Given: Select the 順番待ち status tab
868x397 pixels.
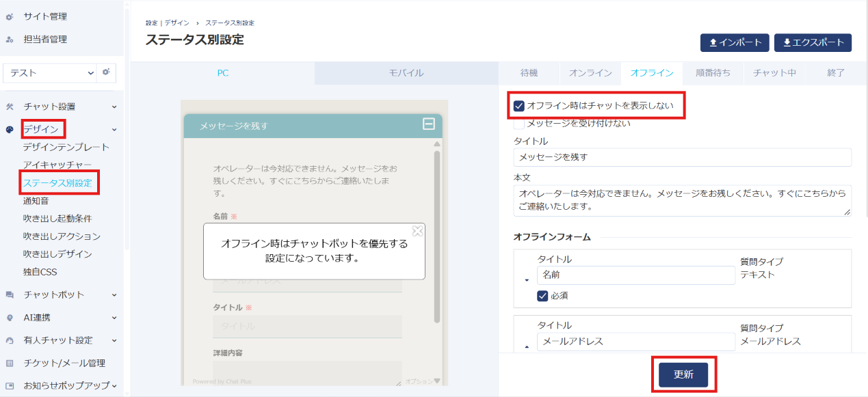Looking at the screenshot, I should coord(713,73).
